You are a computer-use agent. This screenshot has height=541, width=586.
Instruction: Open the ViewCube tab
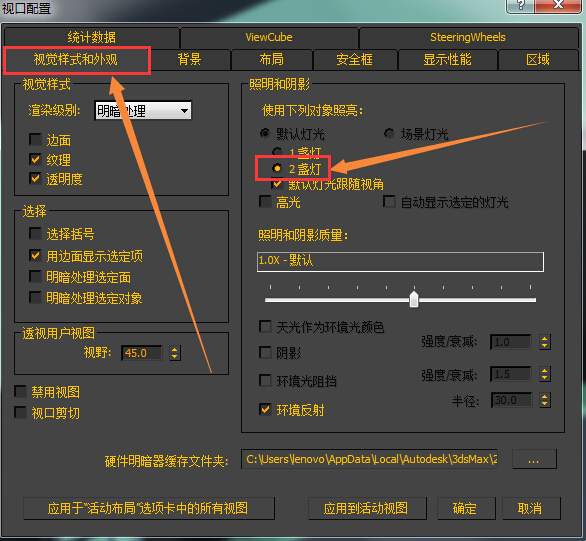pos(269,37)
